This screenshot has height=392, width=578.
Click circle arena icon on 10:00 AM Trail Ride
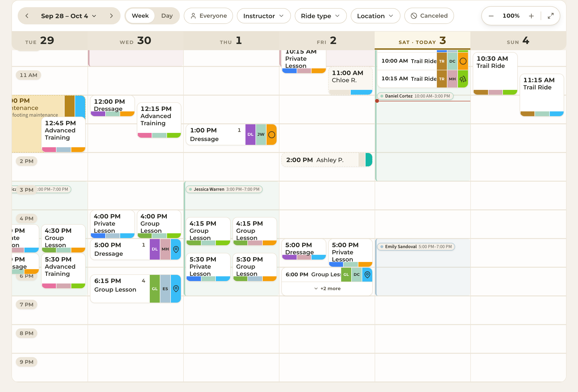coord(463,61)
